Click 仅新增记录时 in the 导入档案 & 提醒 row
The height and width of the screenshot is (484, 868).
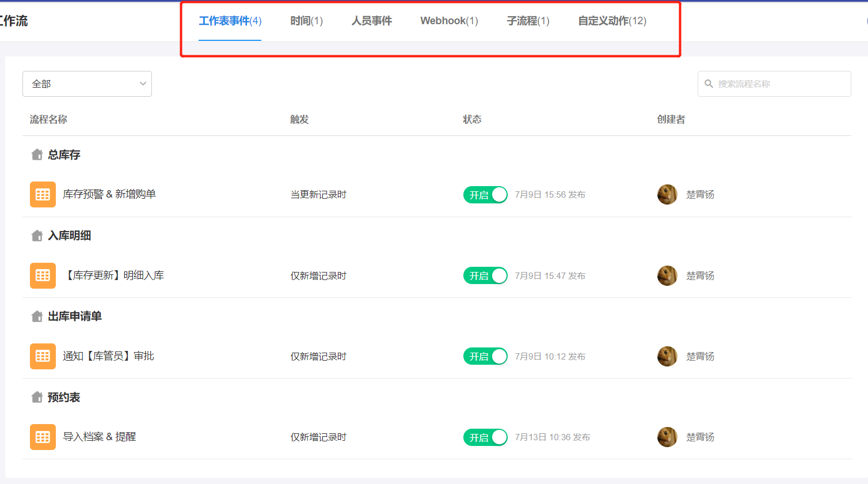(x=318, y=437)
